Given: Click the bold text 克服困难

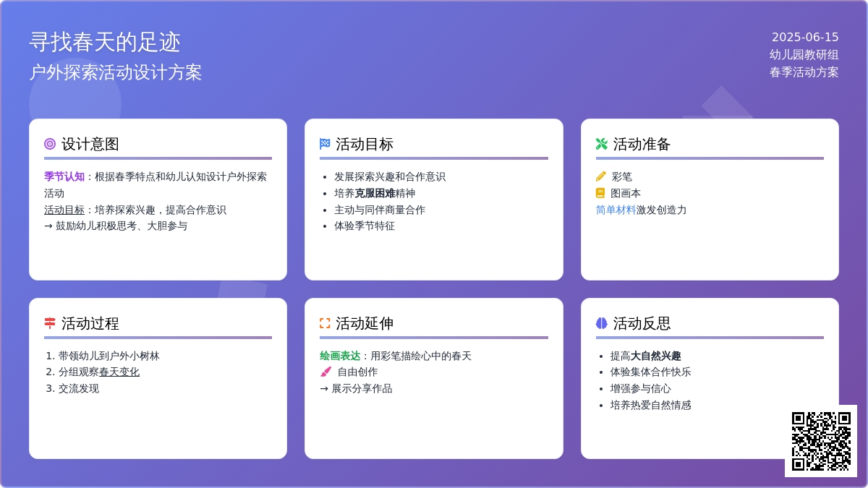Looking at the screenshot, I should [375, 193].
